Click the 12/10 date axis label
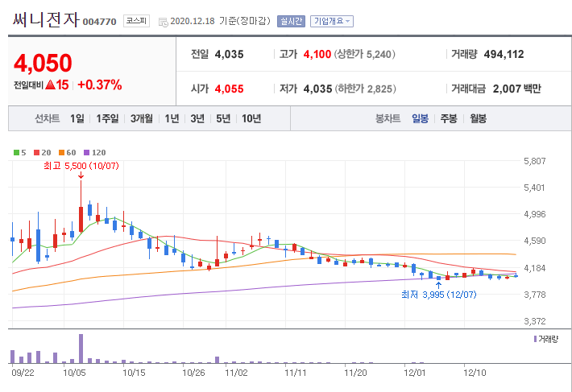The width and height of the screenshot is (572, 392). (475, 373)
